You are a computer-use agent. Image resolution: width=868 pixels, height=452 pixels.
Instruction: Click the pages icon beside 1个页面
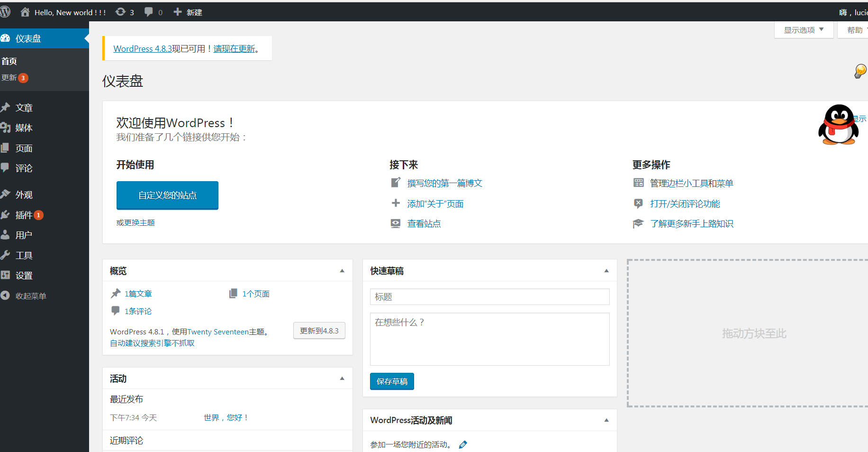coord(233,294)
